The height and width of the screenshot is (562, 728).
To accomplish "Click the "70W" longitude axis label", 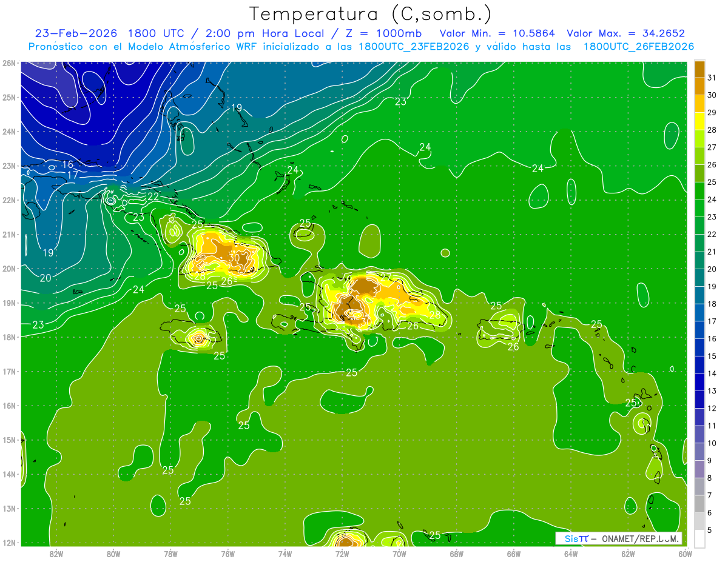I will click(x=399, y=554).
